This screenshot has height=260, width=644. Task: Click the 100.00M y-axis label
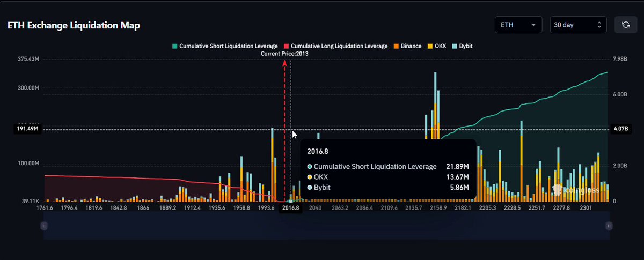[x=29, y=164]
